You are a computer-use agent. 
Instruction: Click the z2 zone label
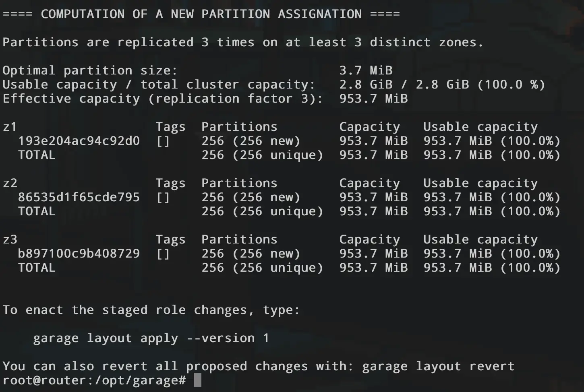tap(10, 183)
